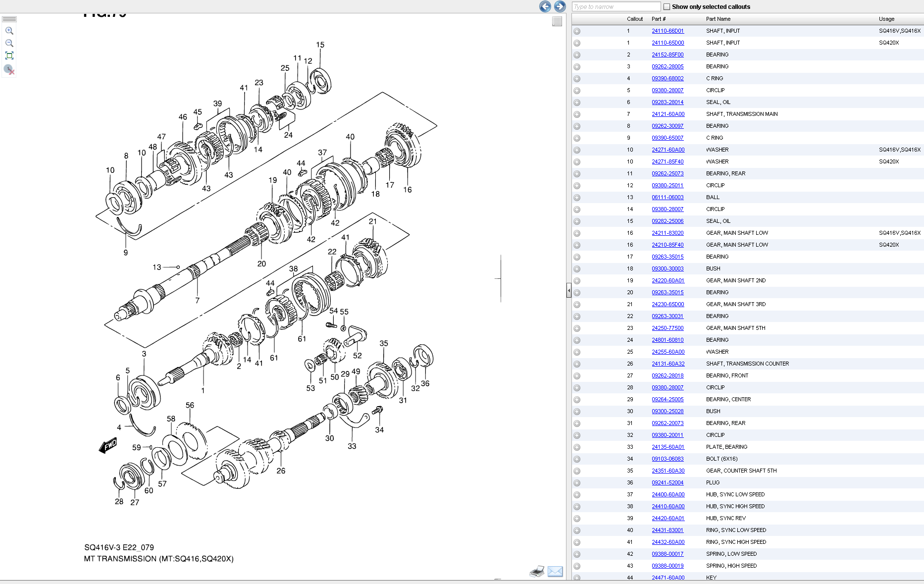Click the plus icon for the BALL row

coord(577,198)
